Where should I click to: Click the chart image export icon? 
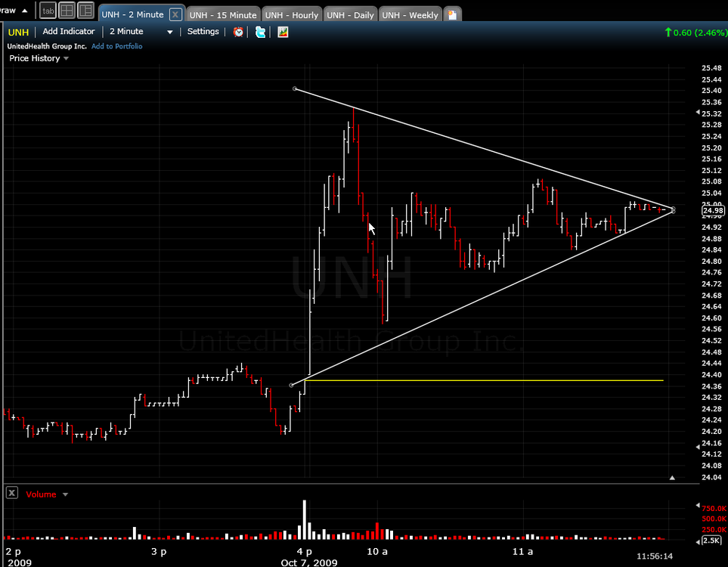pos(283,32)
